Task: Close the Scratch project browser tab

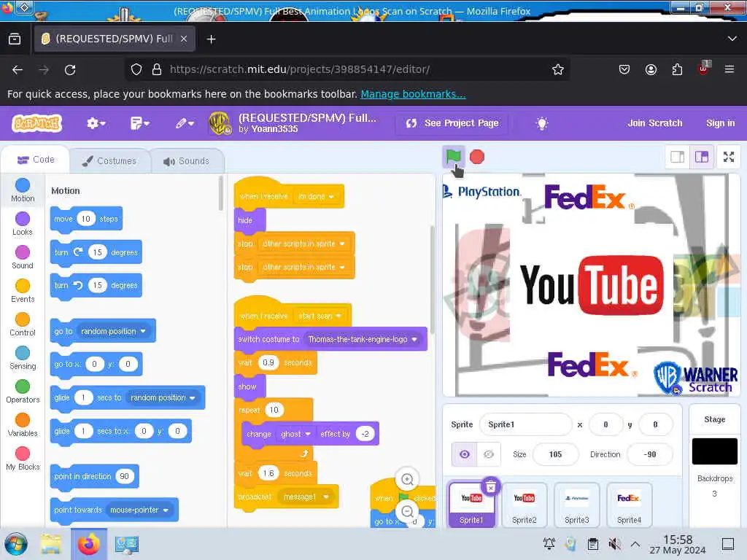Action: 184,39
